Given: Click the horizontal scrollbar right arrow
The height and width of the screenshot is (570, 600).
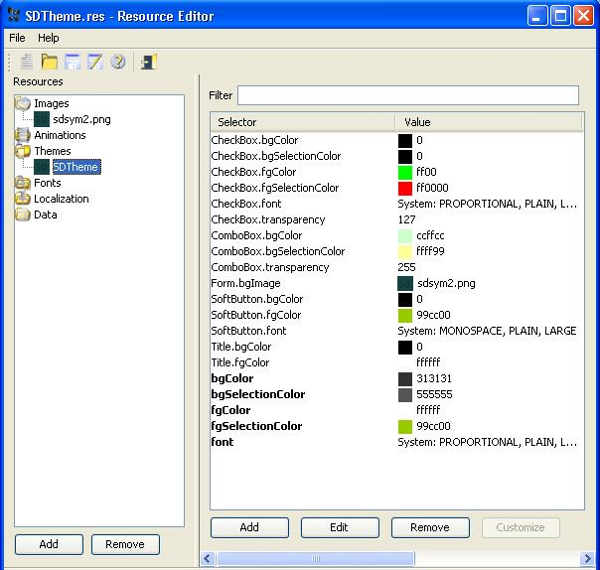Looking at the screenshot, I should pos(587,558).
